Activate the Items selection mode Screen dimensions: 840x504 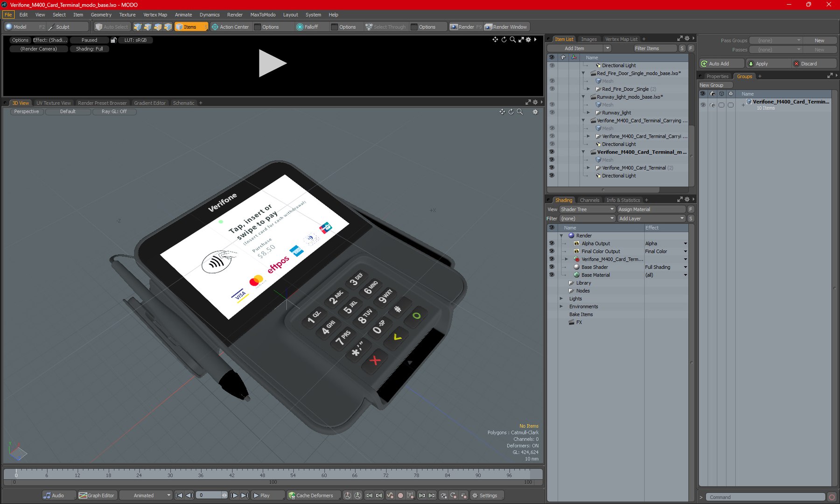point(191,27)
